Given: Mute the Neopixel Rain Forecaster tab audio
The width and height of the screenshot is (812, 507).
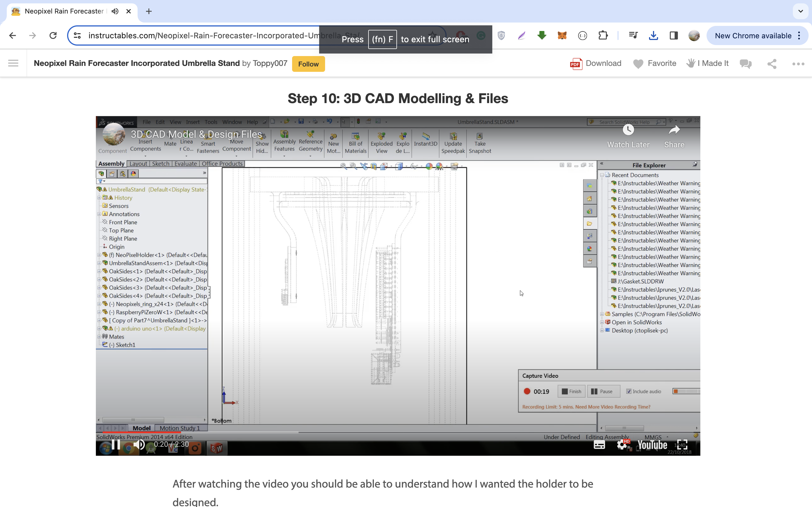Looking at the screenshot, I should coord(115,11).
